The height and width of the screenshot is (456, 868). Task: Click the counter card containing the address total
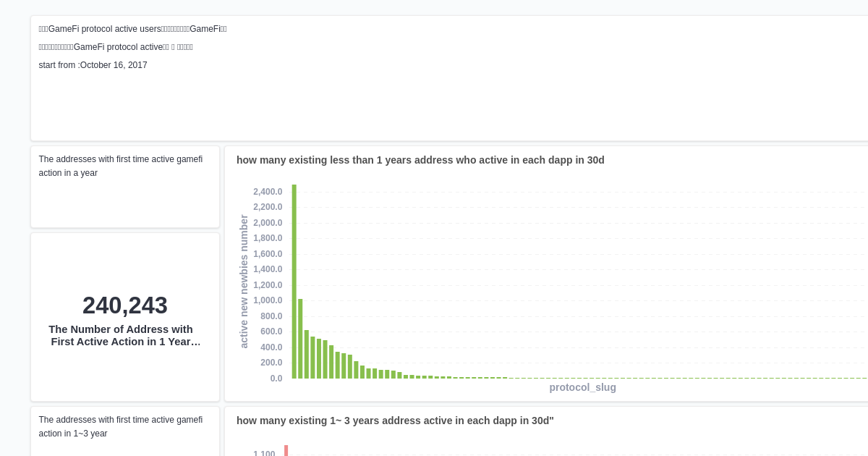pos(124,317)
